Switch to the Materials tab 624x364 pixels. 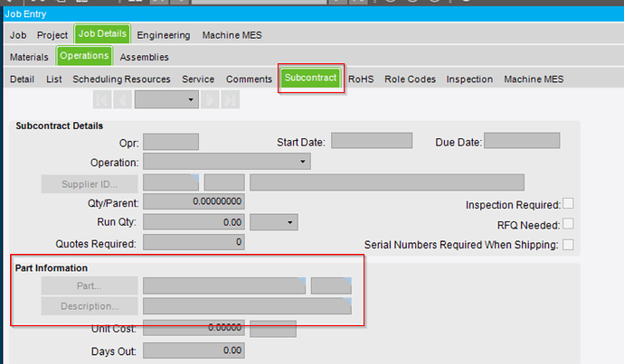(x=29, y=57)
